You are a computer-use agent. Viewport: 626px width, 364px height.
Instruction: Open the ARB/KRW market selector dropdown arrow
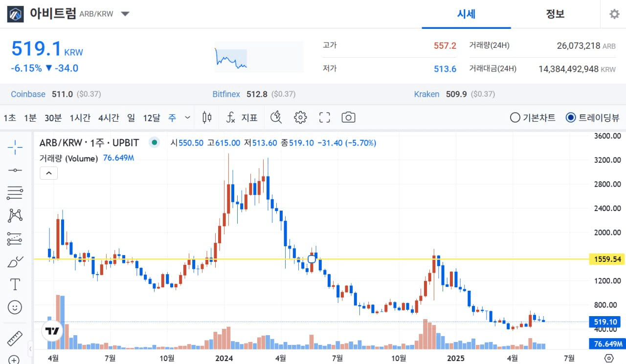125,14
